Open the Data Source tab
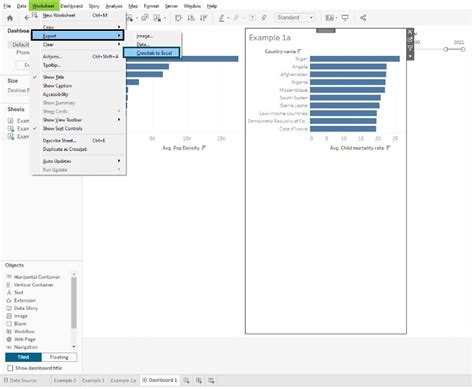Image resolution: width=474 pixels, height=389 pixels. pos(20,380)
